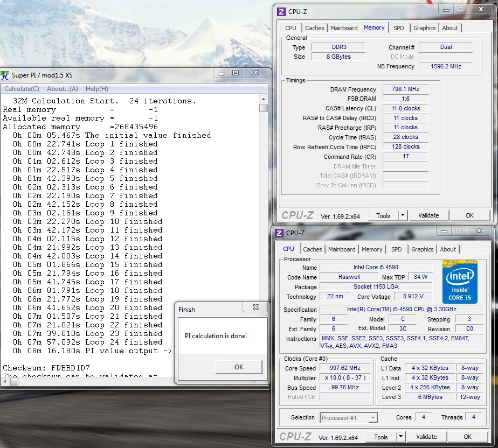Click Channel # value Dual

[446, 47]
